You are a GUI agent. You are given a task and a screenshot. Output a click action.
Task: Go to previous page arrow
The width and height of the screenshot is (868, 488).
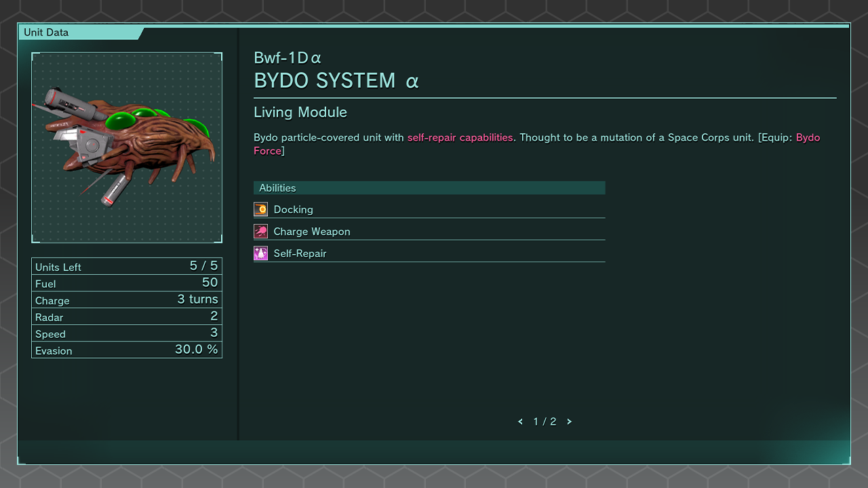520,422
